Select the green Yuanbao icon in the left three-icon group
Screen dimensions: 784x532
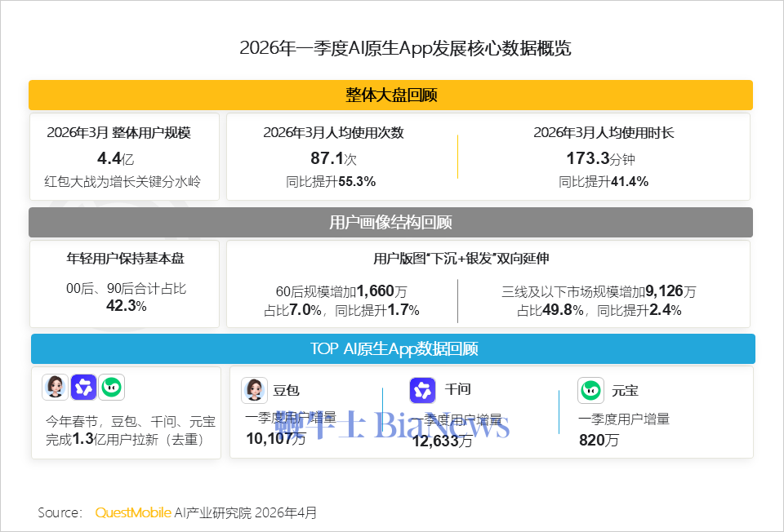click(x=111, y=387)
